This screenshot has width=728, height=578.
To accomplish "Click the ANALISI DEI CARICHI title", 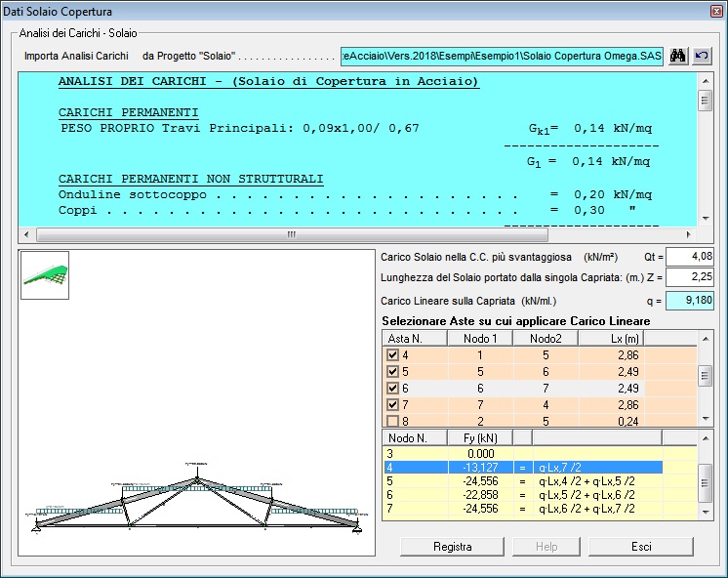I will coord(268,81).
